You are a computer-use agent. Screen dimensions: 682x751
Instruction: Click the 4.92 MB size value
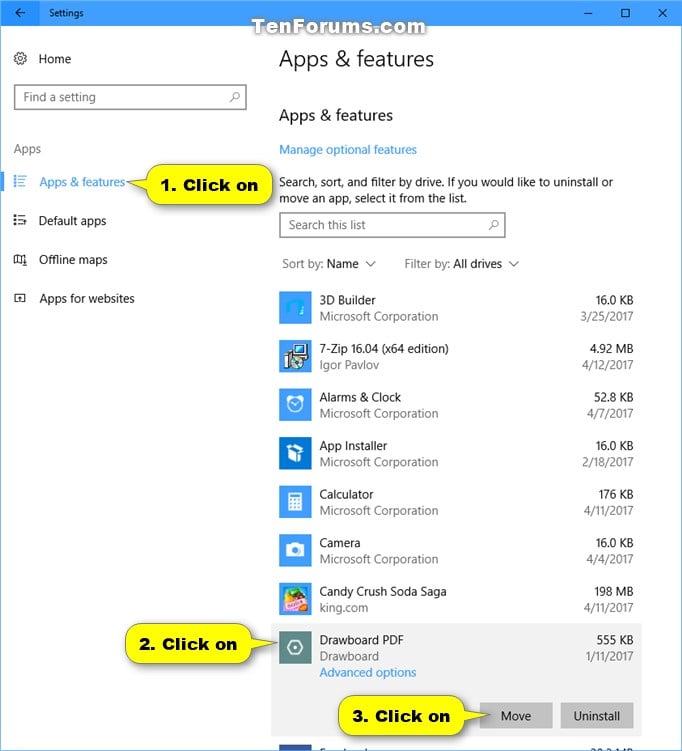(x=611, y=349)
